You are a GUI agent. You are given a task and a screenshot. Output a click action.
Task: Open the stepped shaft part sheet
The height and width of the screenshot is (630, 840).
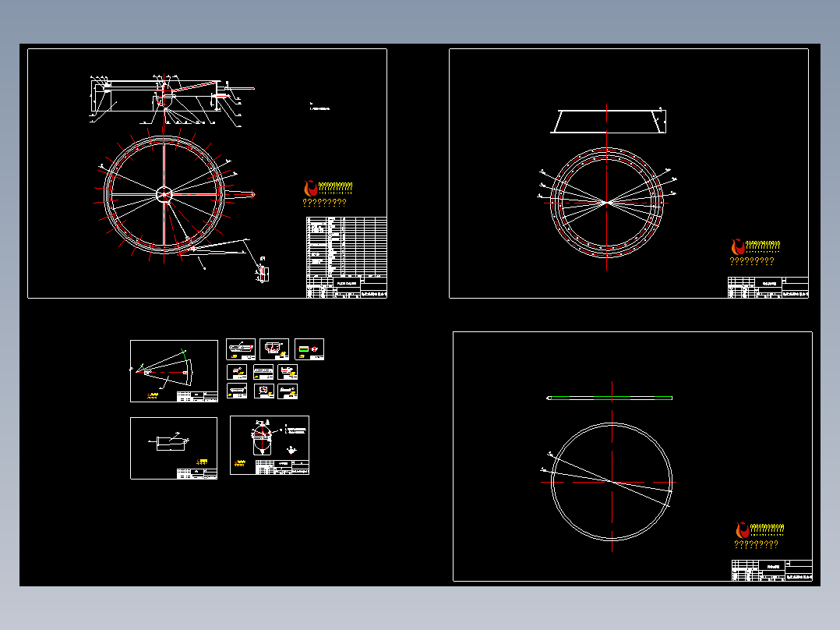click(x=174, y=448)
